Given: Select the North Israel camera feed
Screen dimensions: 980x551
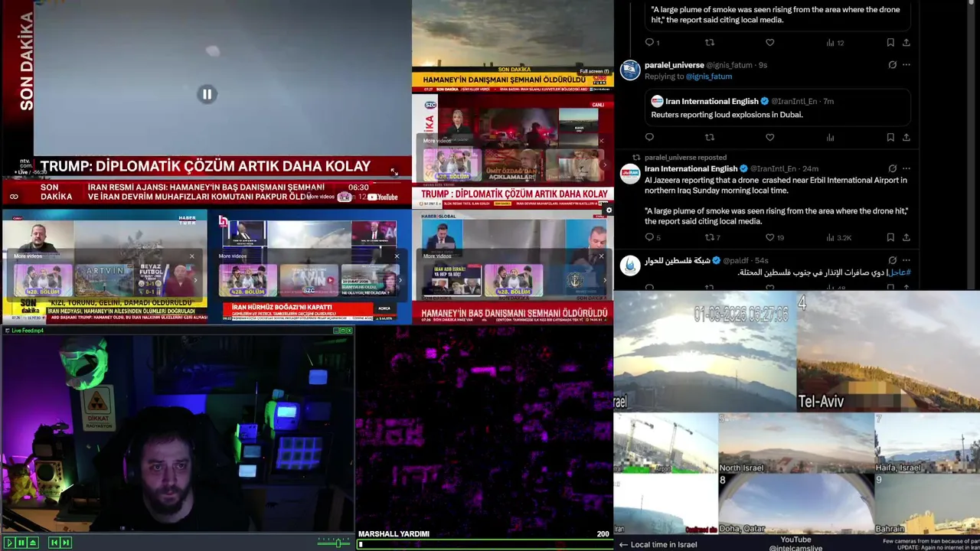Looking at the screenshot, I should click(796, 443).
